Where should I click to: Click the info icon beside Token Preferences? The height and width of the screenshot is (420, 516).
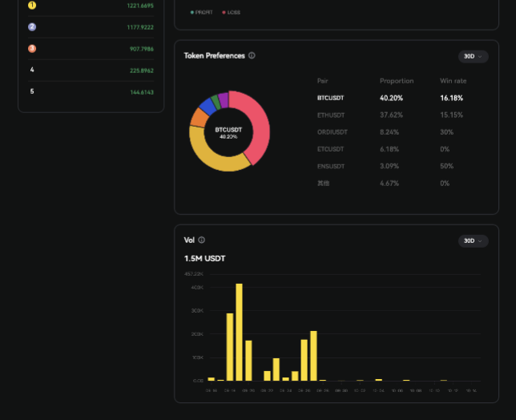[x=252, y=56]
